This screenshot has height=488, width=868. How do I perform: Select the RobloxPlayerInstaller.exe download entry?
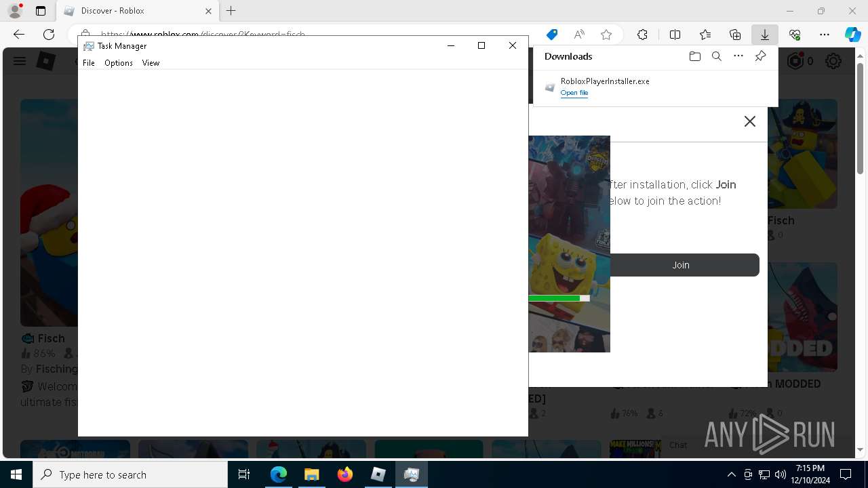pos(655,87)
